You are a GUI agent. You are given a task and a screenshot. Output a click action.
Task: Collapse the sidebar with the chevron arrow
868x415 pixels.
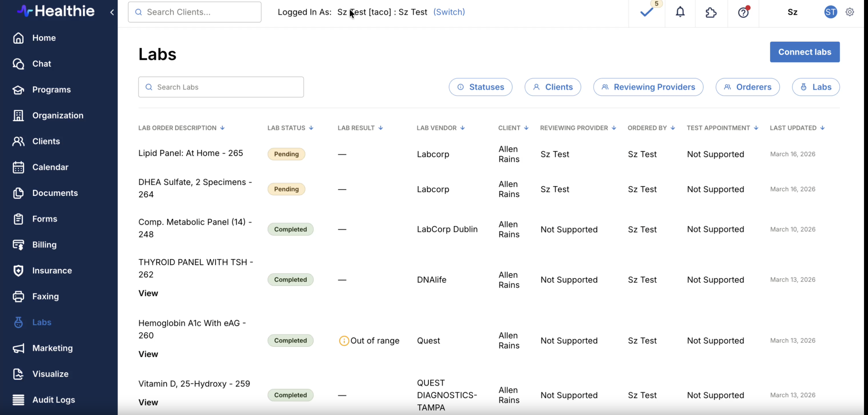click(112, 12)
